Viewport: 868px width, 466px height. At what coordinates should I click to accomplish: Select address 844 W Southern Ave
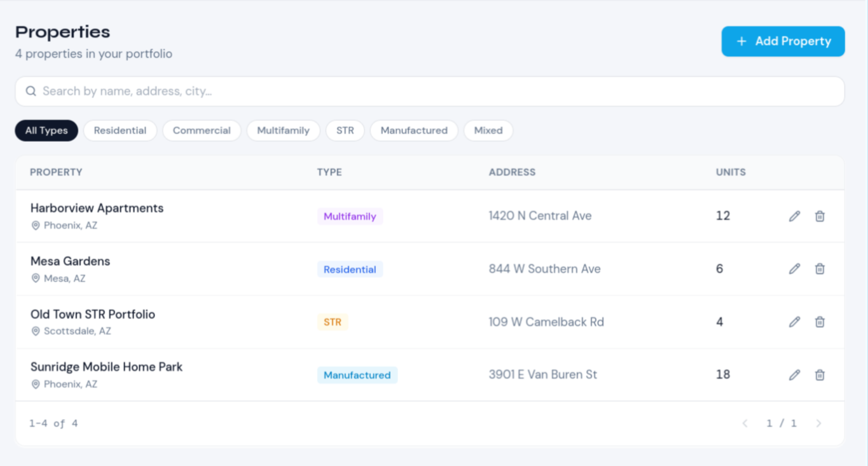544,269
